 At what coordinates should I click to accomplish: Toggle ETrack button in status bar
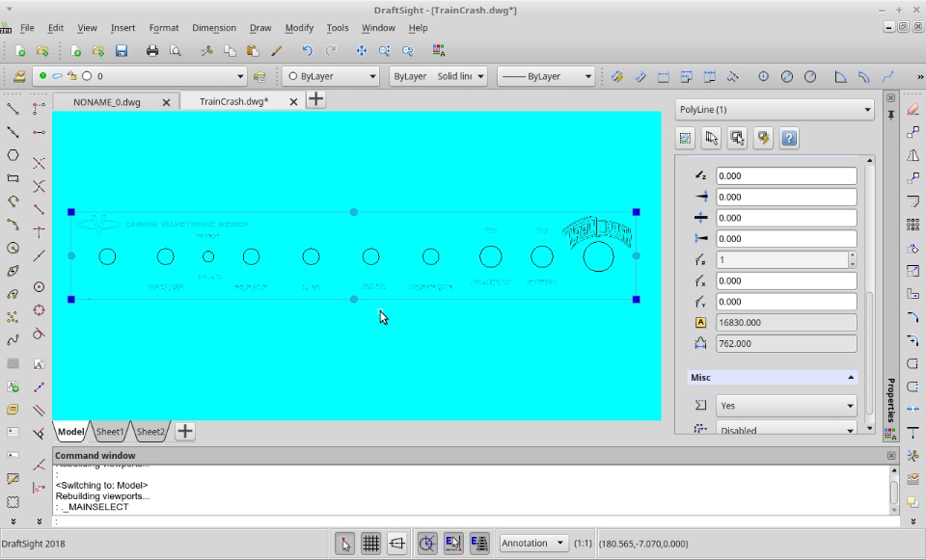point(479,544)
